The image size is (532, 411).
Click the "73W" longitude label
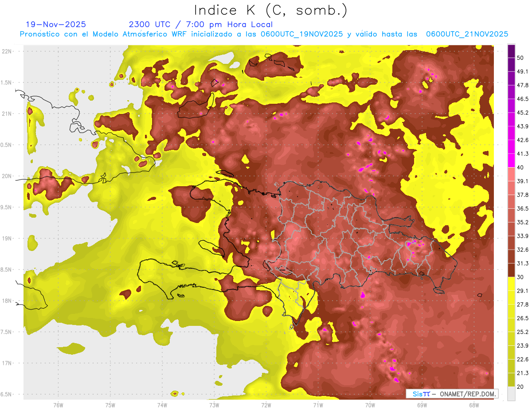[214, 405]
